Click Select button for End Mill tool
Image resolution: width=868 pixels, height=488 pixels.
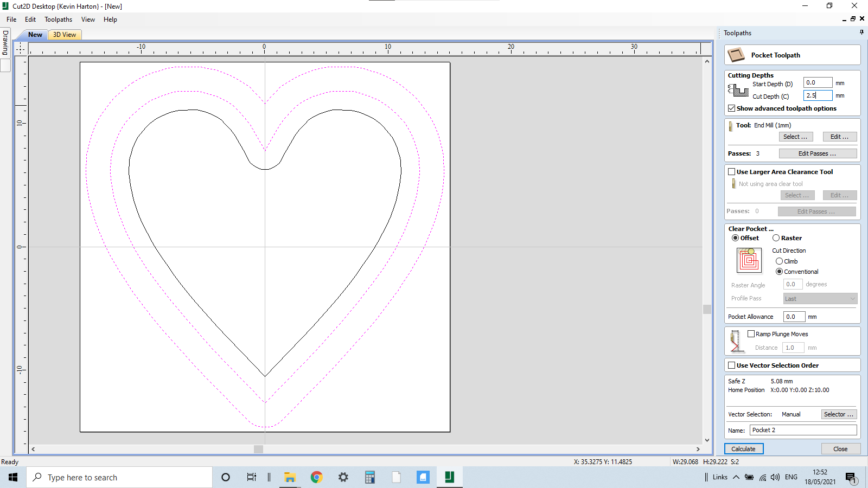click(796, 137)
